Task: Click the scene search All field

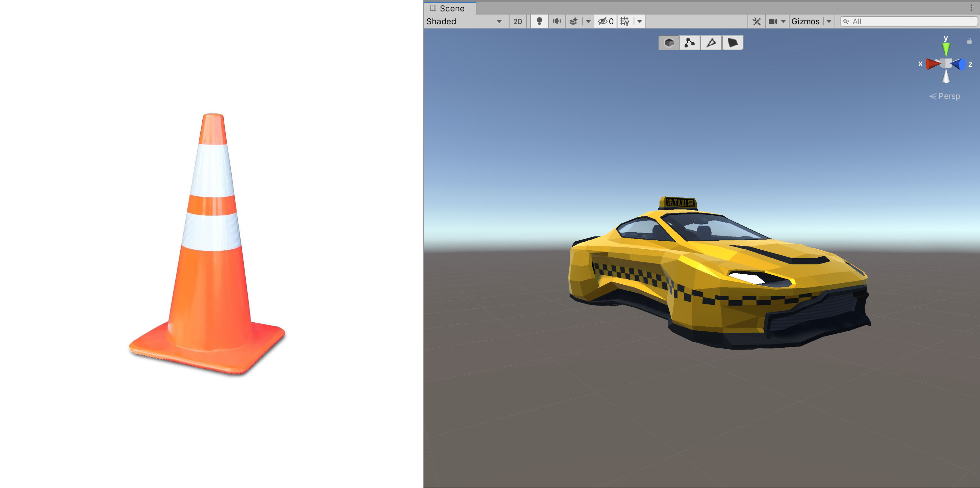Action: coord(909,21)
